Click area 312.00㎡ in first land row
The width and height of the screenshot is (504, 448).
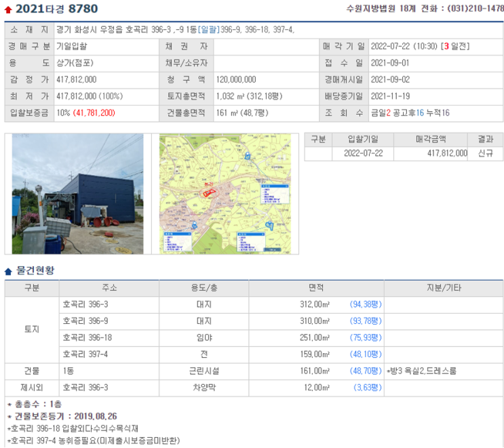(x=315, y=304)
